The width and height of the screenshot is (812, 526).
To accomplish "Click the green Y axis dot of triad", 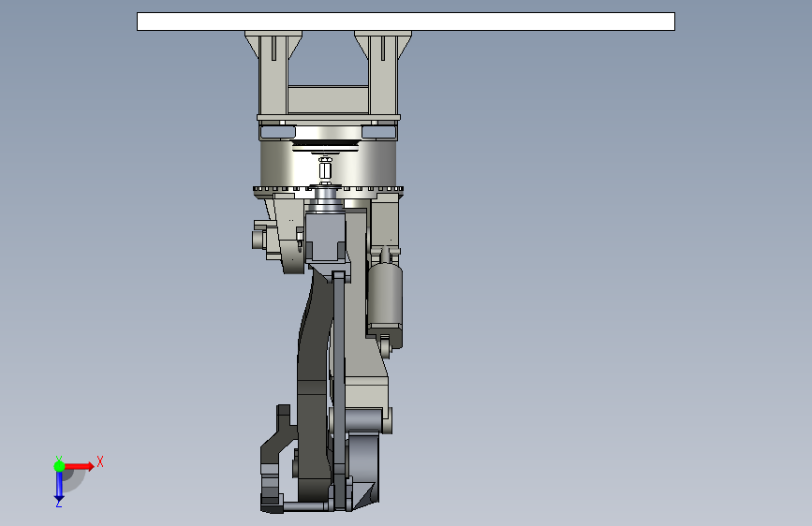I will (x=59, y=466).
